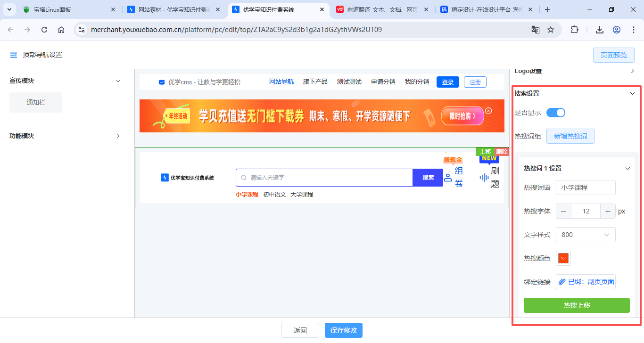Click the 刷题 sound wave icon
This screenshot has height=343, width=644.
click(x=484, y=178)
